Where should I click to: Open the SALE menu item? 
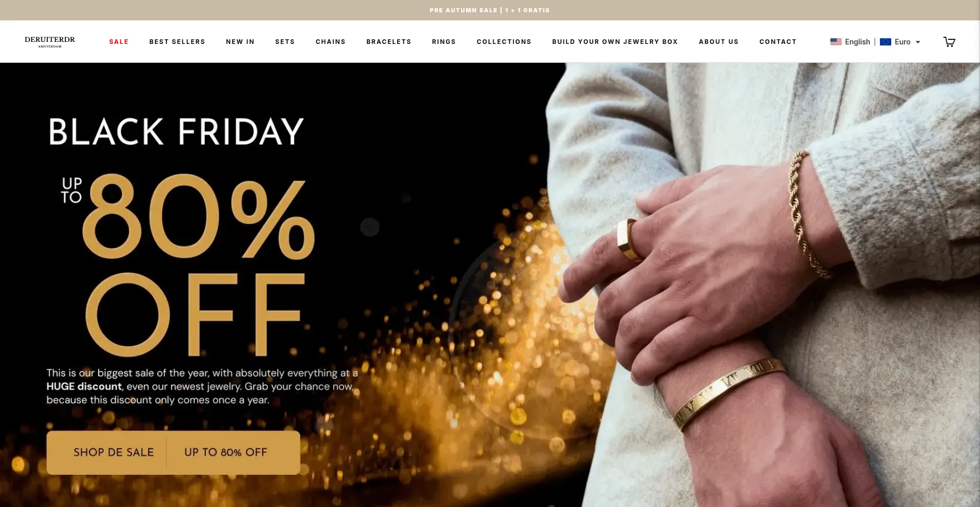(119, 42)
